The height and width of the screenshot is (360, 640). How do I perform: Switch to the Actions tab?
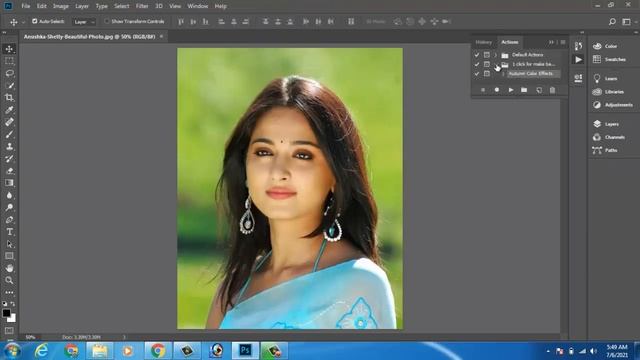510,42
